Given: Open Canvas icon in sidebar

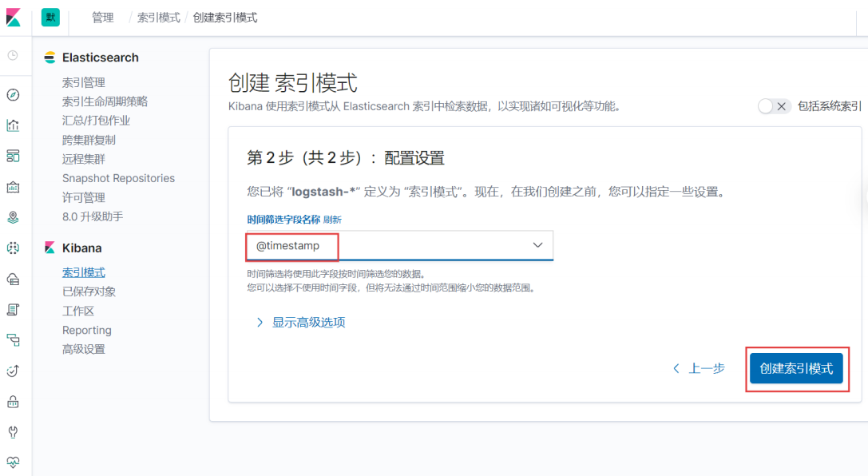Looking at the screenshot, I should pyautogui.click(x=13, y=187).
